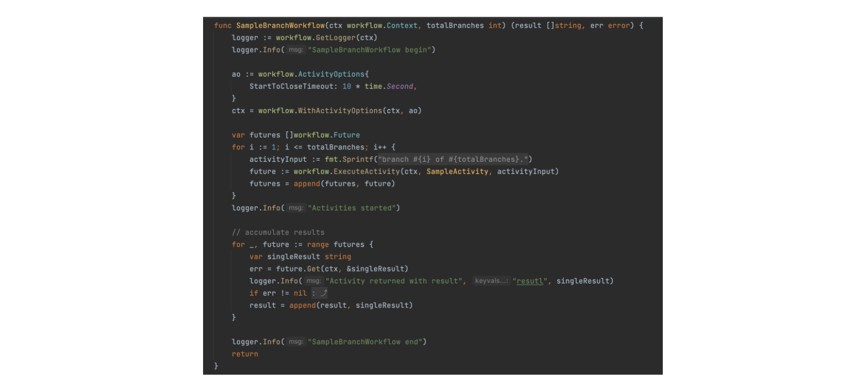The width and height of the screenshot is (868, 391).
Task: Click the keyvals parameter hint
Action: pos(491,281)
